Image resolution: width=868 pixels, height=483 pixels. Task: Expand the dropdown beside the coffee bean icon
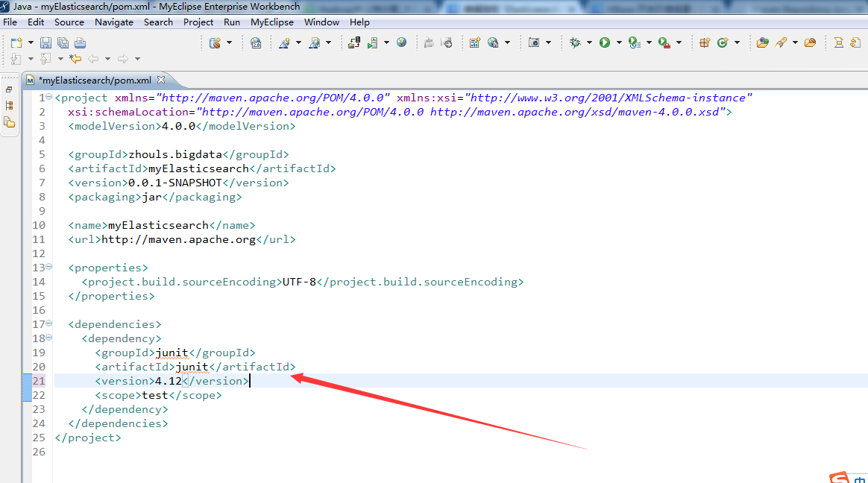(229, 42)
